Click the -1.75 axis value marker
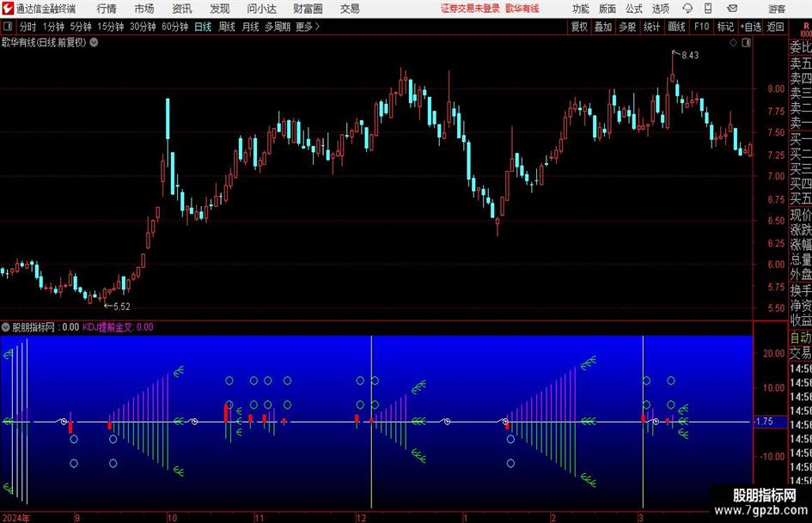812x523 pixels. 764,422
